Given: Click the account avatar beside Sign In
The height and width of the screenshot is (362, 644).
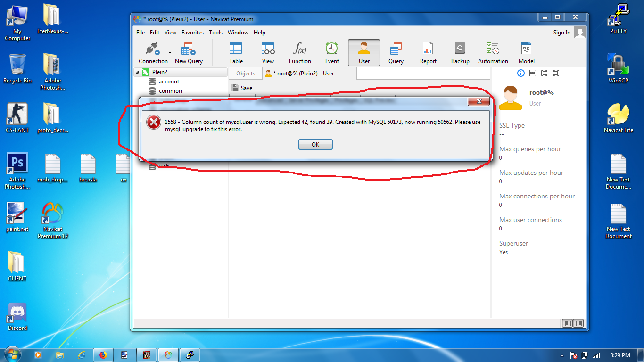Looking at the screenshot, I should tap(580, 33).
